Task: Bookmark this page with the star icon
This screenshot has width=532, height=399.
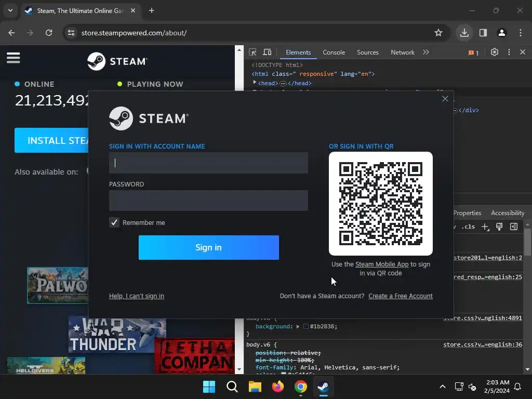Action: tap(438, 33)
